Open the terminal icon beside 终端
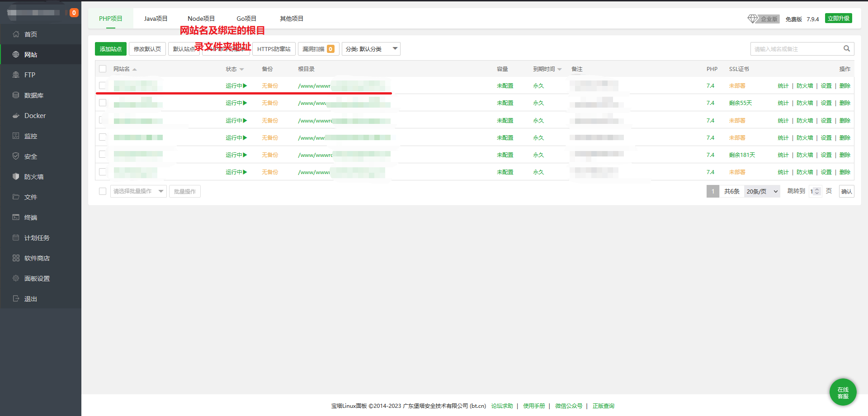 click(16, 217)
